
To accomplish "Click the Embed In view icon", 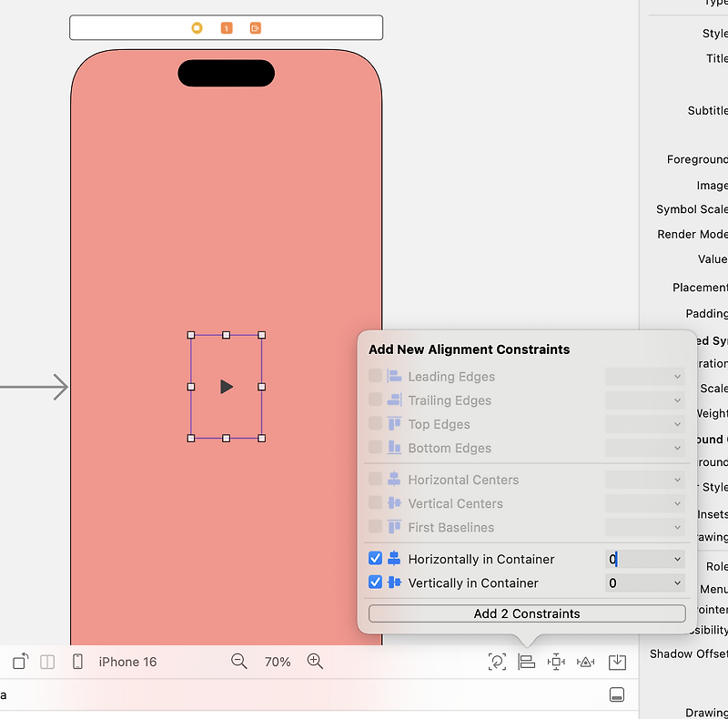I will pyautogui.click(x=617, y=662).
